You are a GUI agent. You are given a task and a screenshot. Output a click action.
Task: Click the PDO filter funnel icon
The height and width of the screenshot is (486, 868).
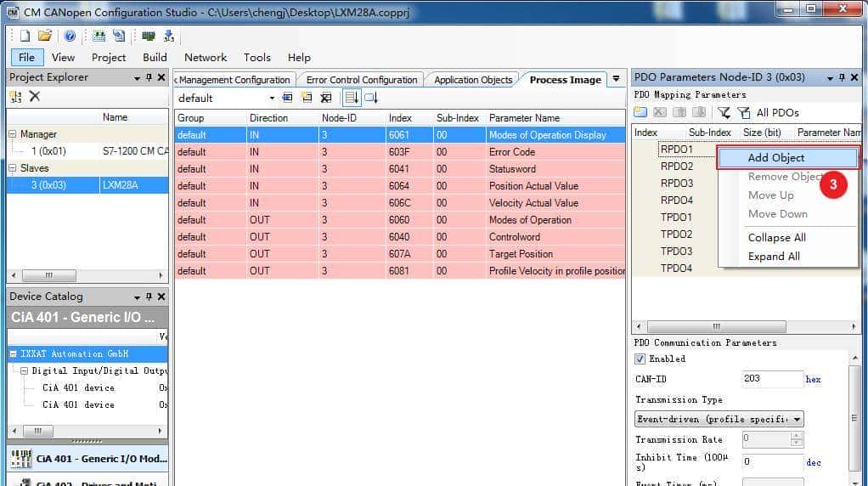click(x=724, y=112)
